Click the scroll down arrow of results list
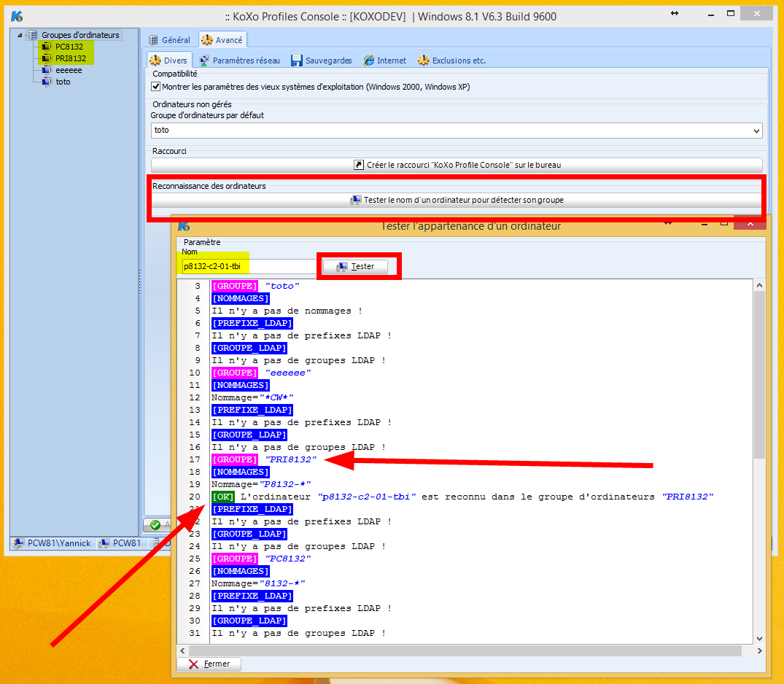The width and height of the screenshot is (784, 684). tap(759, 639)
